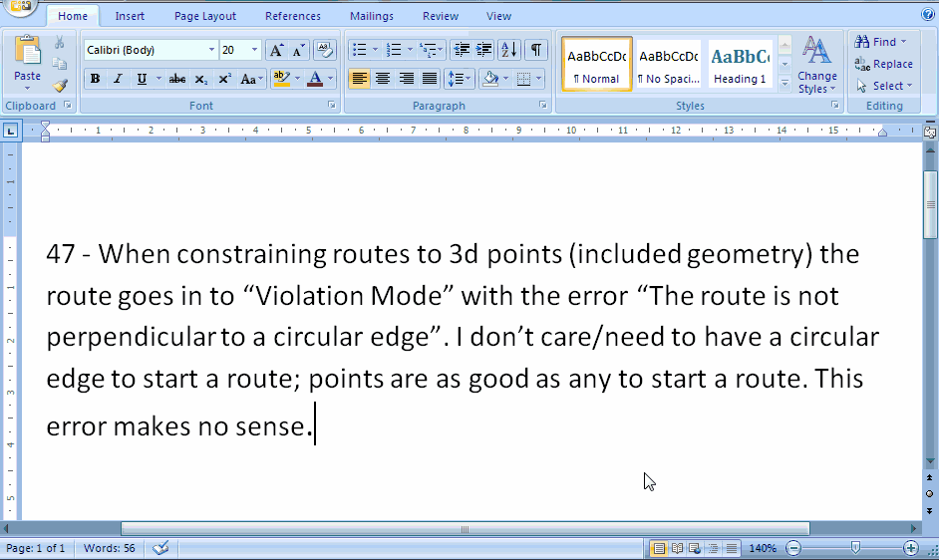939x560 pixels.
Task: Click the Bullets list icon
Action: click(x=359, y=50)
